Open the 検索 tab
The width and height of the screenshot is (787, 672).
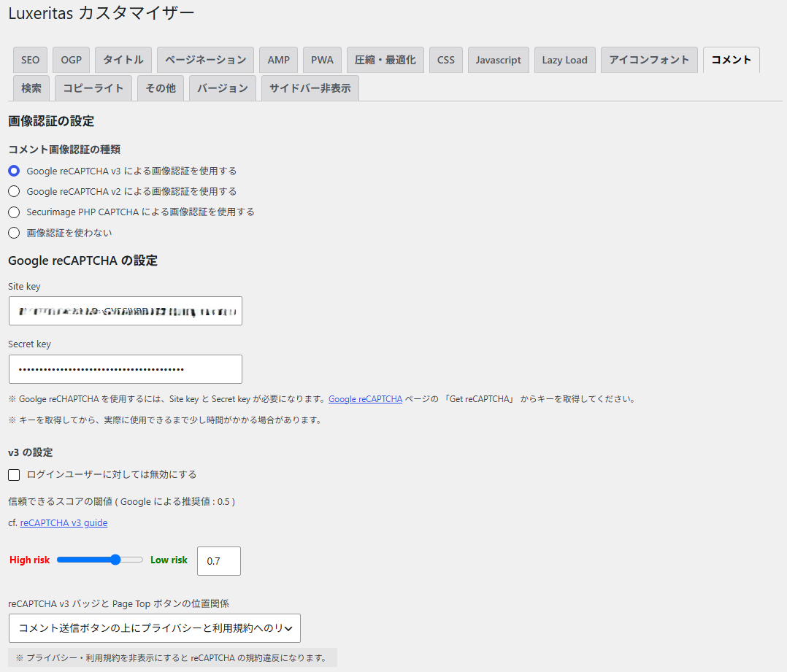pos(31,88)
